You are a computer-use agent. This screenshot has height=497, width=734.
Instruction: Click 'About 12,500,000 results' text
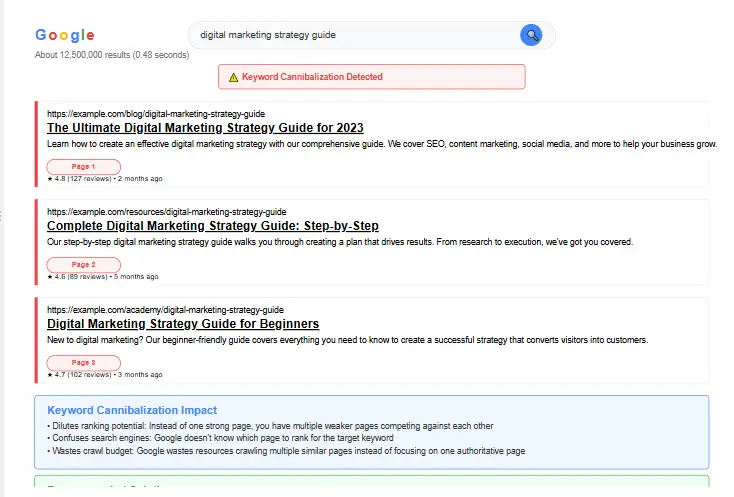(x=112, y=55)
